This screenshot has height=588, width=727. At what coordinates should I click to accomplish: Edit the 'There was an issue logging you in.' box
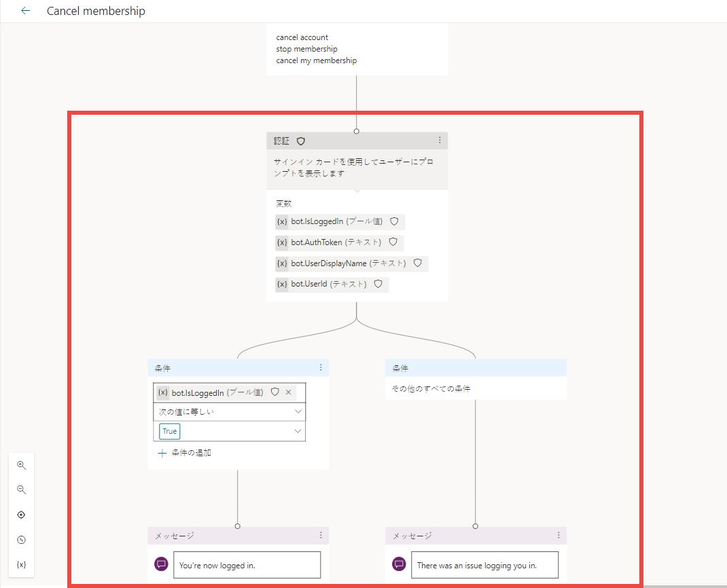tap(485, 565)
